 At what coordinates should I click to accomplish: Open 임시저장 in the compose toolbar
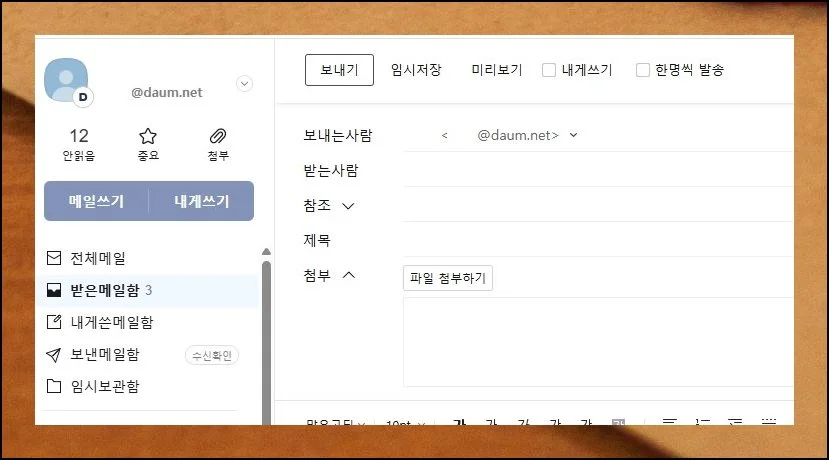(416, 70)
